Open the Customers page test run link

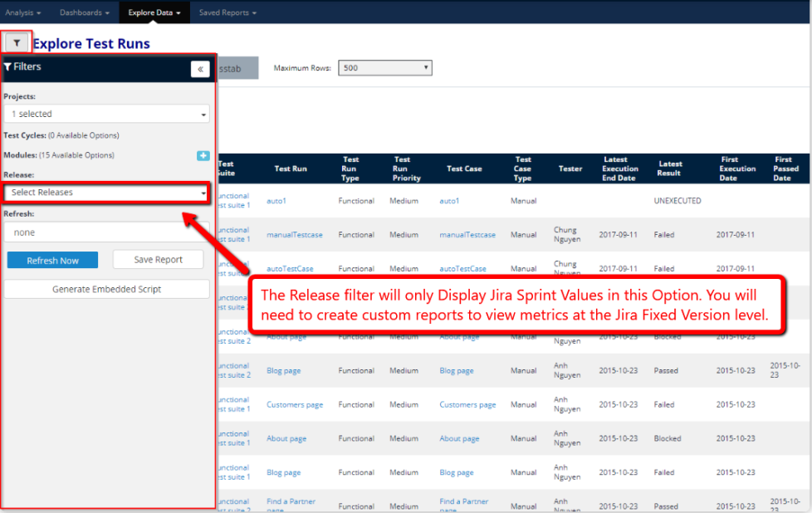pyautogui.click(x=295, y=404)
